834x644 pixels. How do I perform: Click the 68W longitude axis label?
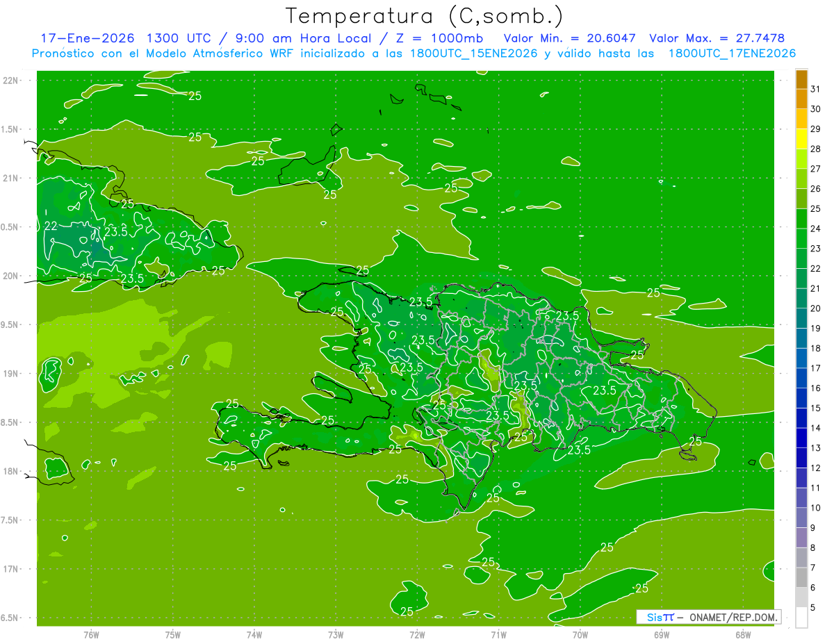point(742,634)
